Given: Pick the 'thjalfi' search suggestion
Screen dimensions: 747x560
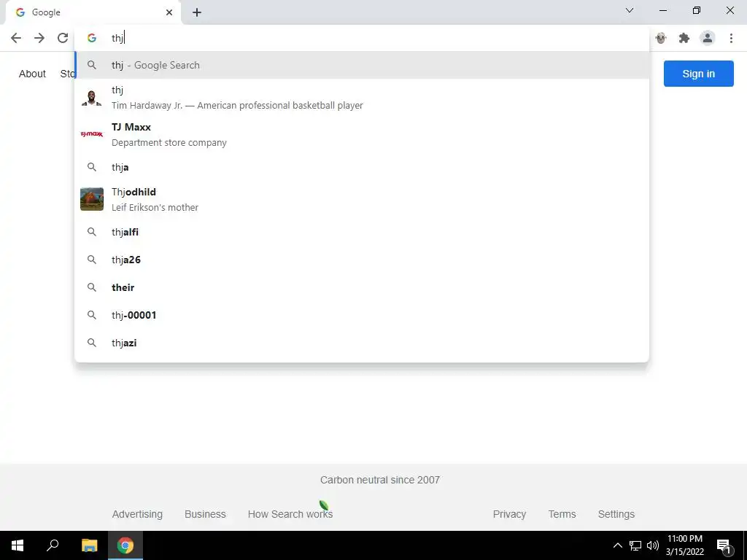Looking at the screenshot, I should 362,232.
